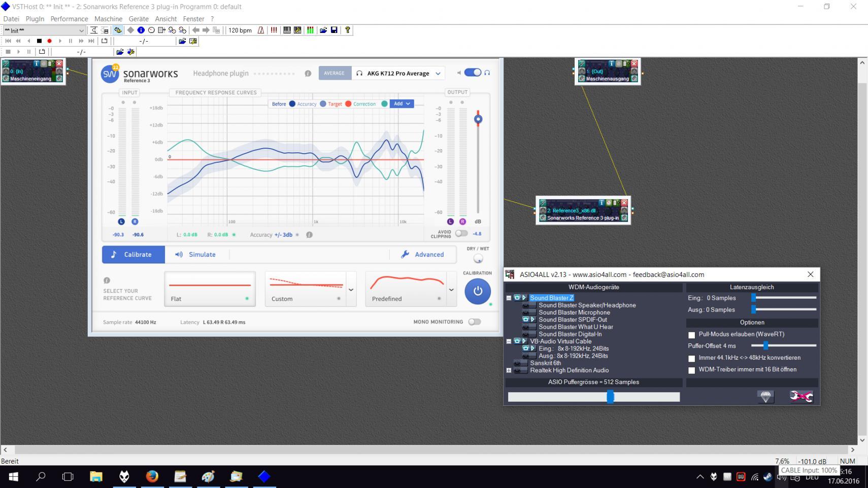The width and height of the screenshot is (868, 488).
Task: Toggle power button for Sound Blaster SPDIF-Out
Action: (526, 320)
